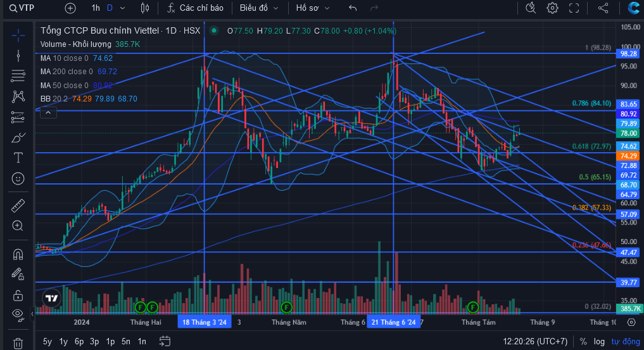Expand the timeframe dropdown arrow
Viewport: 644px width, 350px height.
122,8
